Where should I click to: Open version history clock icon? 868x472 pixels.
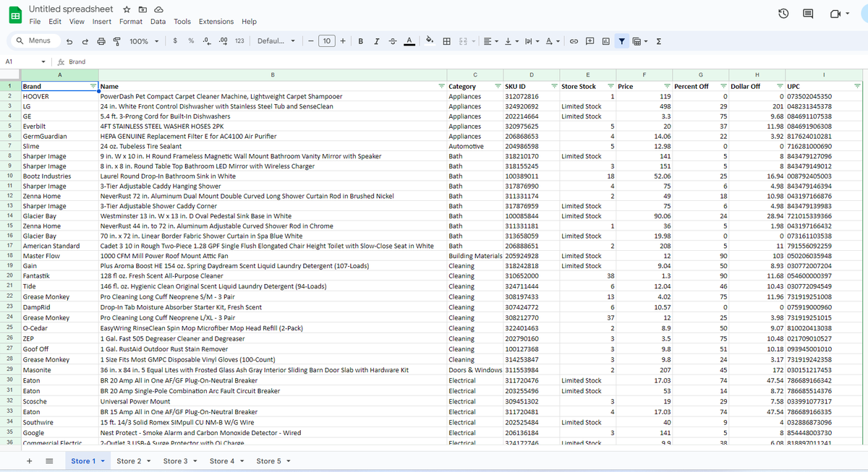(x=783, y=14)
